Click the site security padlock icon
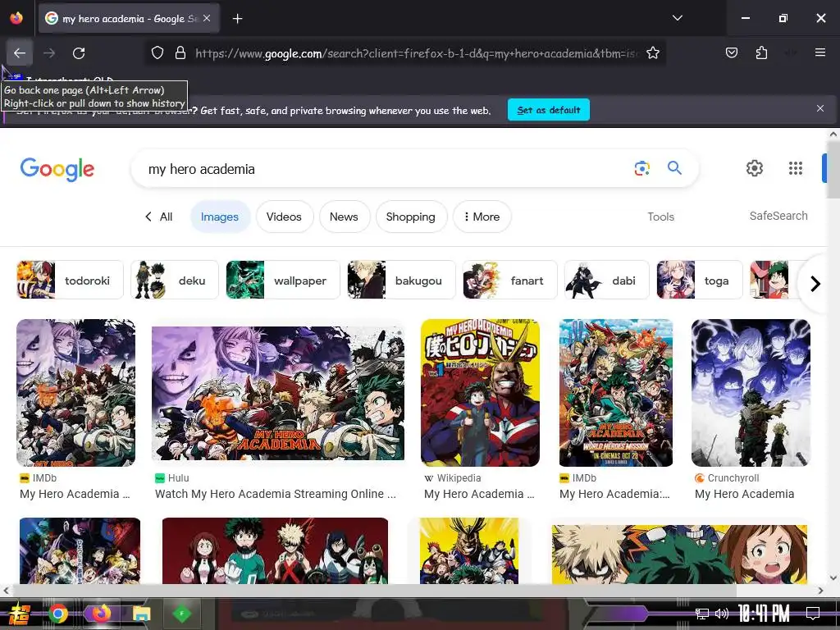 coord(180,53)
